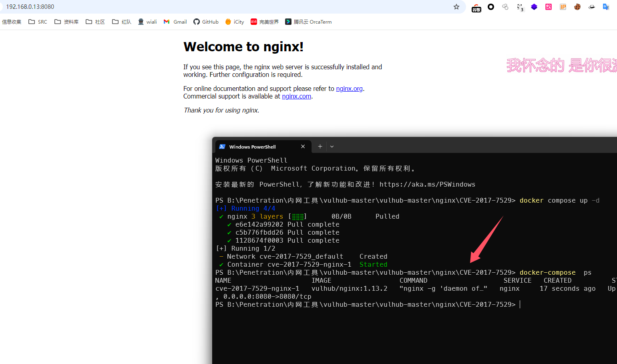The height and width of the screenshot is (364, 617).
Task: Click the orange IP extension icon
Action: (x=563, y=7)
